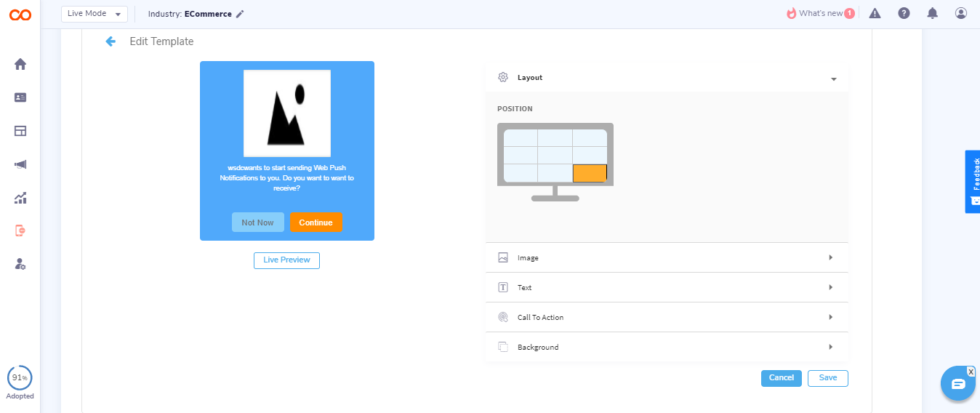Viewport: 980px width, 413px height.
Task: Expand the Text section arrow
Action: (830, 287)
